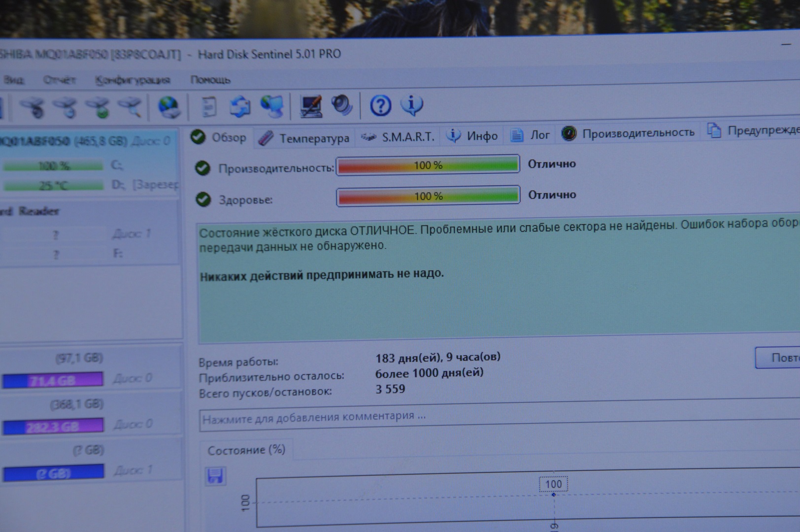Open help via the question mark icon
The width and height of the screenshot is (800, 532).
(380, 105)
